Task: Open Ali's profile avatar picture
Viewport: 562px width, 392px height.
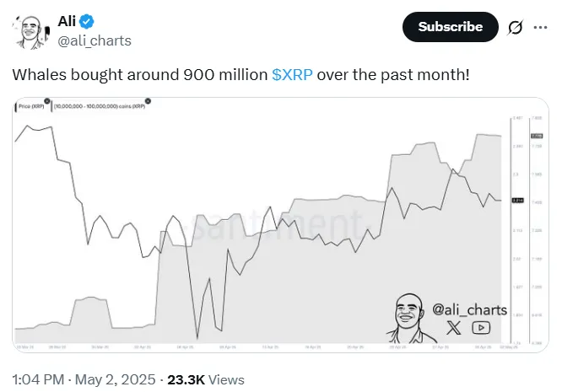Action: pyautogui.click(x=31, y=32)
